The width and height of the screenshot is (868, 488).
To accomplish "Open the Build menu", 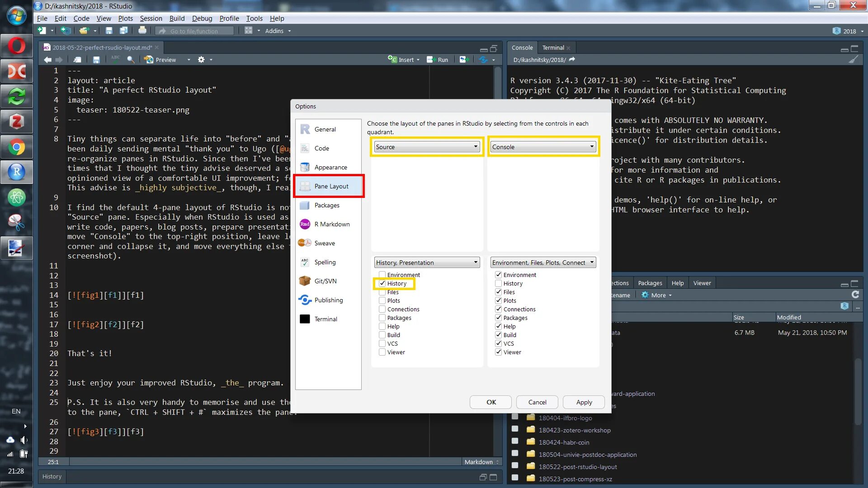I will pyautogui.click(x=177, y=19).
